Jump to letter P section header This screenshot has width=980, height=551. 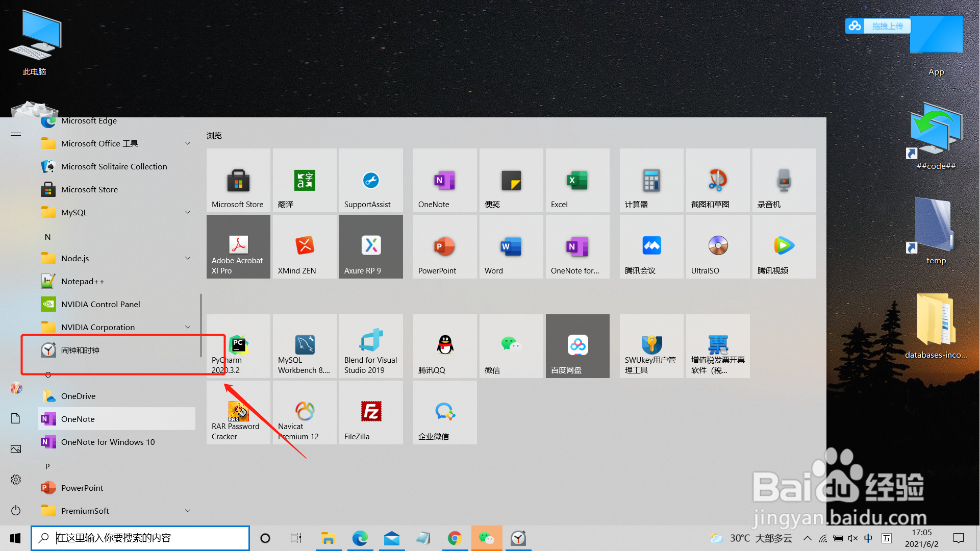pos(47,466)
